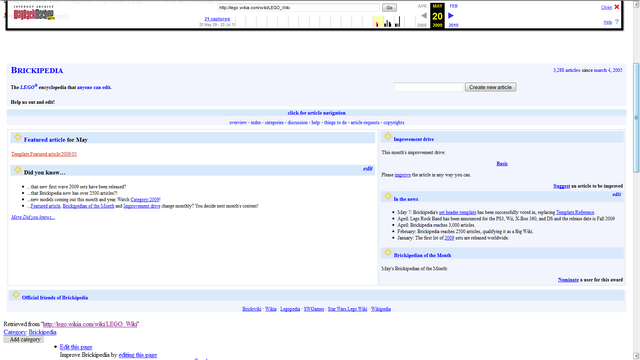Open the 'Edit this page' link
This screenshot has width=640, height=360.
76,347
